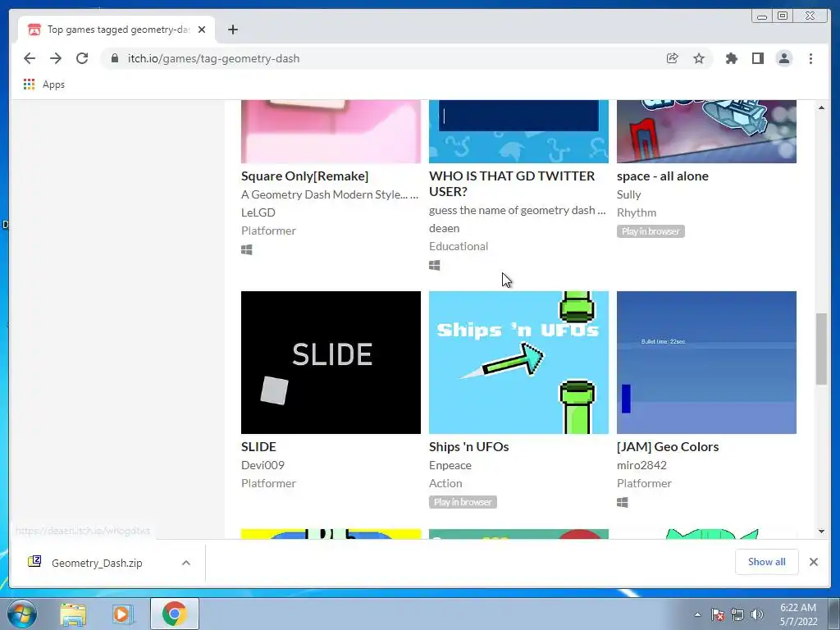
Task: Click the pink Square Only[Remake] thumbnail
Action: 331,131
